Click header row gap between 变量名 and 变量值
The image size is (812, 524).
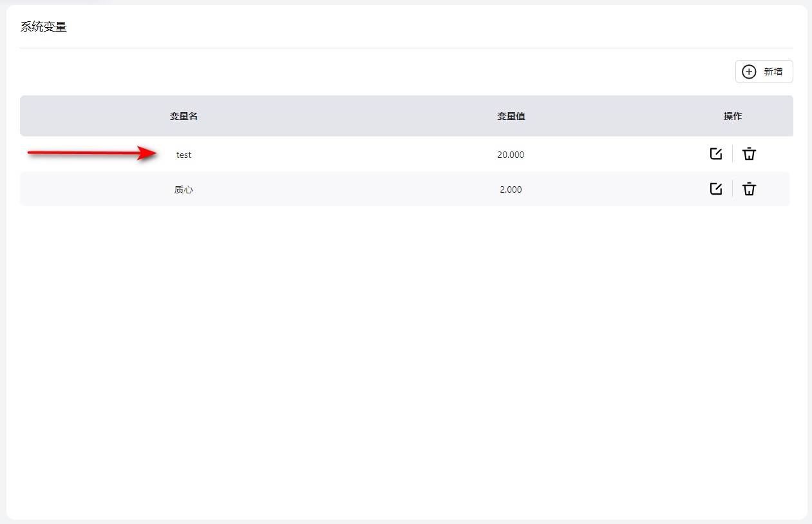[348, 116]
